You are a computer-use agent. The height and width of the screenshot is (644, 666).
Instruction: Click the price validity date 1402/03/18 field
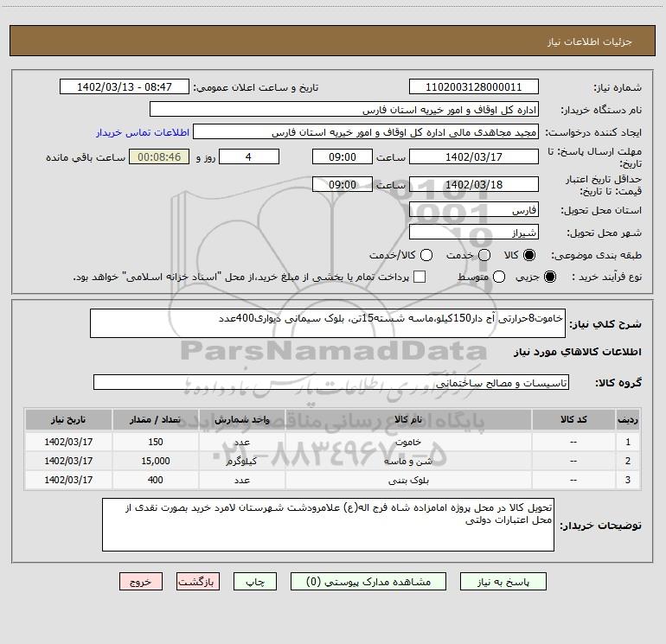pyautogui.click(x=474, y=185)
